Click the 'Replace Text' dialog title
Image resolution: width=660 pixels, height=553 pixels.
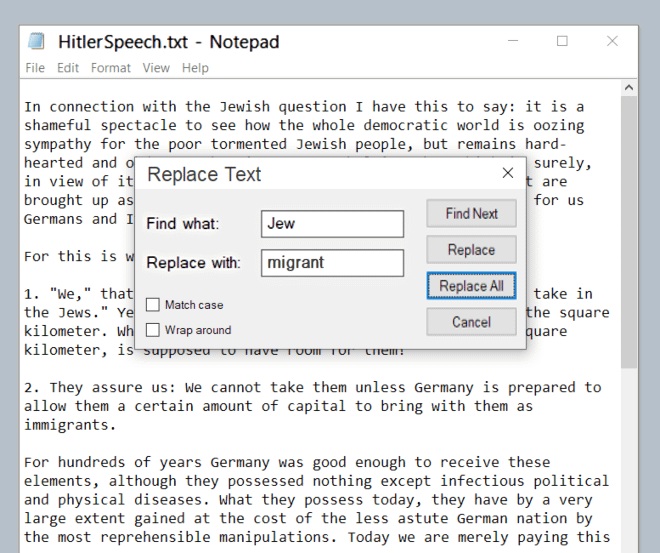pyautogui.click(x=204, y=174)
